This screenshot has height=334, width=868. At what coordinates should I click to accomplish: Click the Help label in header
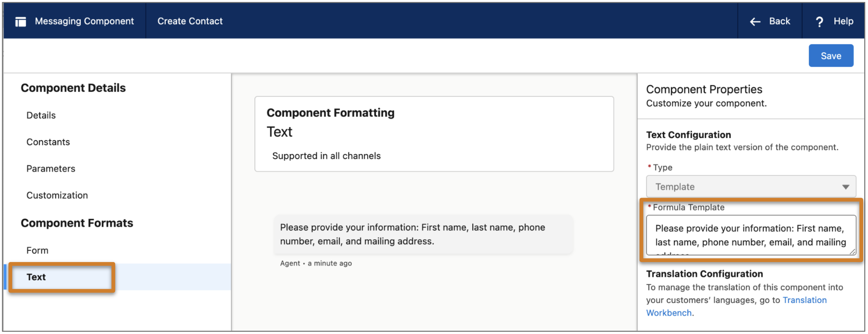pyautogui.click(x=843, y=21)
